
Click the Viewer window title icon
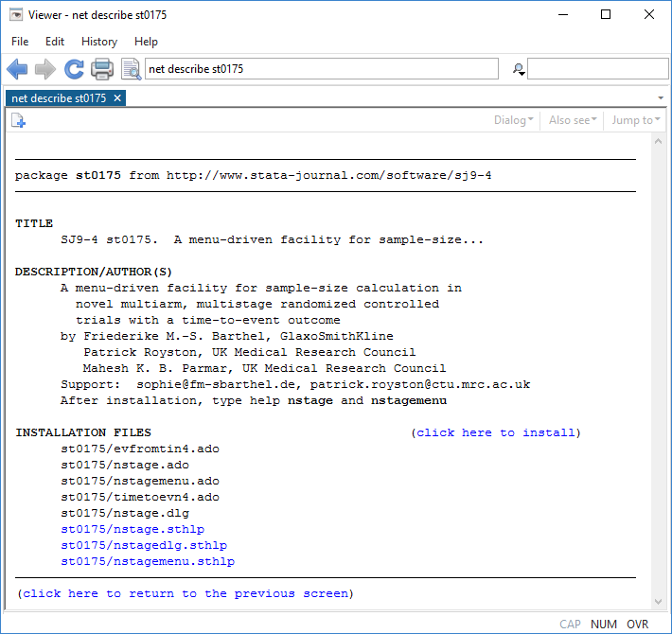point(16,15)
